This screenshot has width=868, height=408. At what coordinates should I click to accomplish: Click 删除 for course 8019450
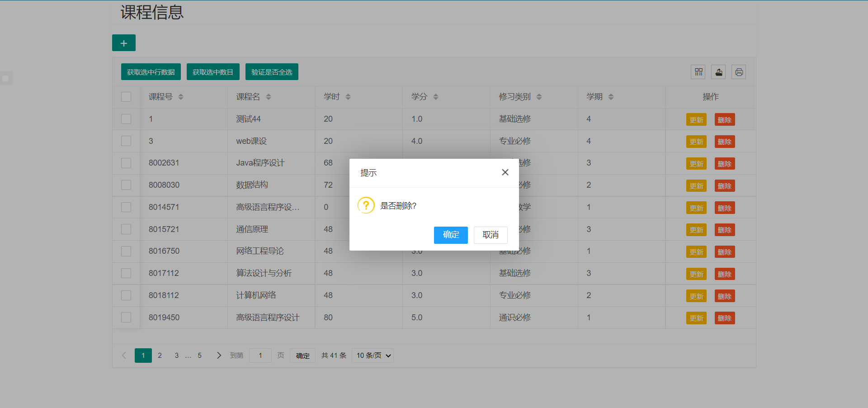click(x=725, y=318)
